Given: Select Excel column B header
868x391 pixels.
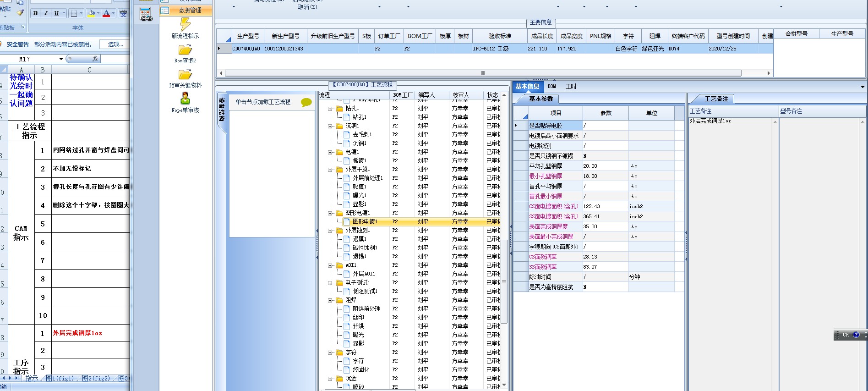Looking at the screenshot, I should pos(43,70).
